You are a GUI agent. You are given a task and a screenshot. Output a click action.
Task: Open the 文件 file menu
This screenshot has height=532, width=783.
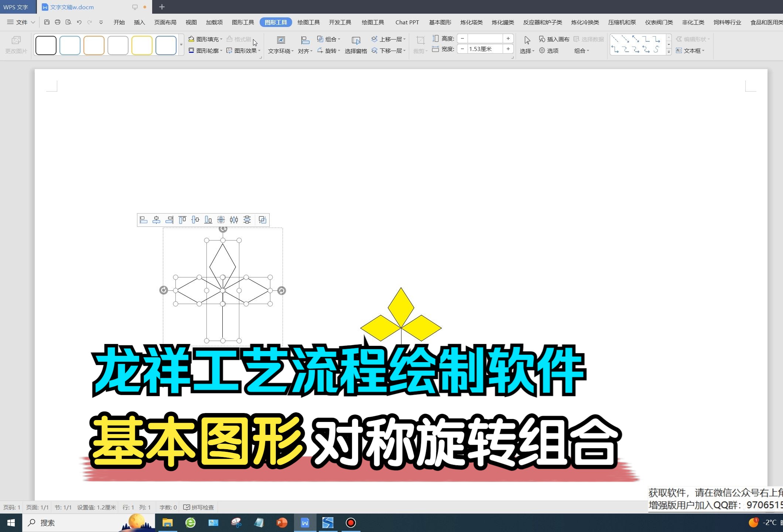click(21, 22)
